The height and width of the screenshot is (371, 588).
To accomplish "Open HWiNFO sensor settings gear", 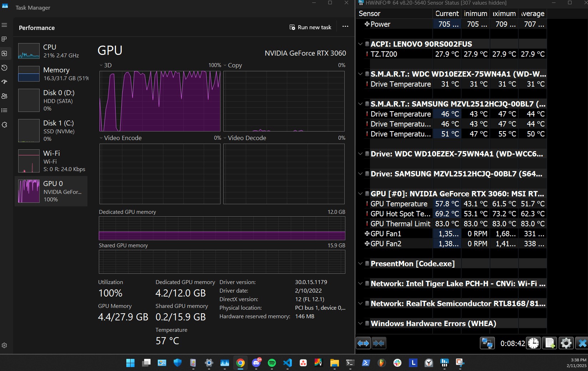I will 566,343.
